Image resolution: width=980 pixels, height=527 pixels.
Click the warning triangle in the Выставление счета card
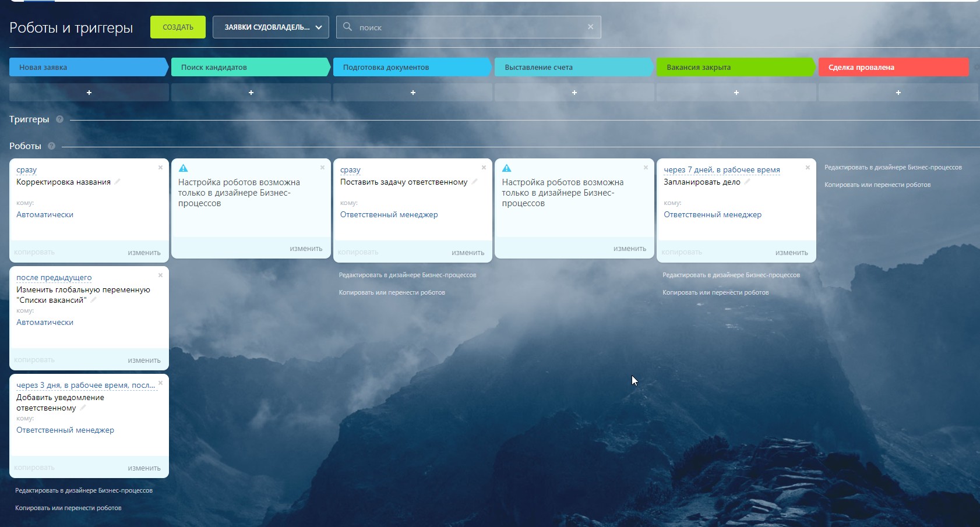[507, 168]
